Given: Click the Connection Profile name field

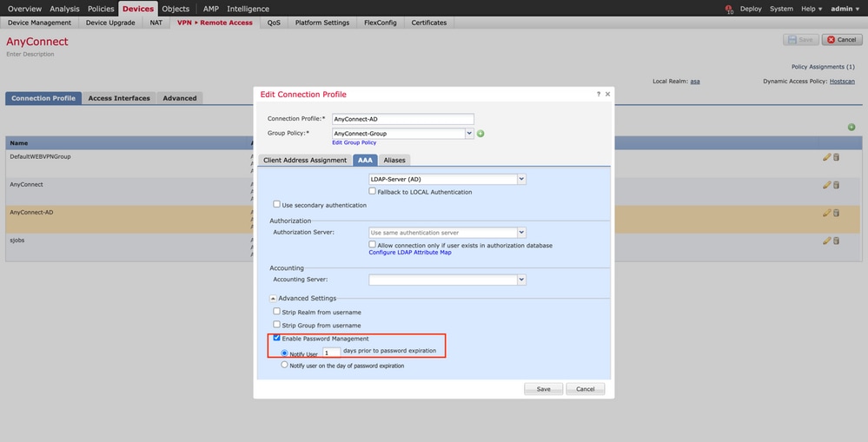Looking at the screenshot, I should point(403,119).
